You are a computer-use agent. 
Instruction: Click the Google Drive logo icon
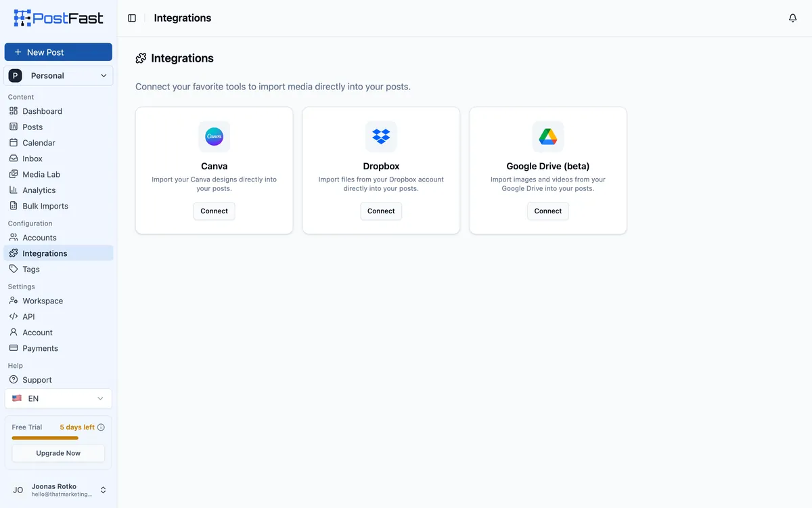(548, 137)
